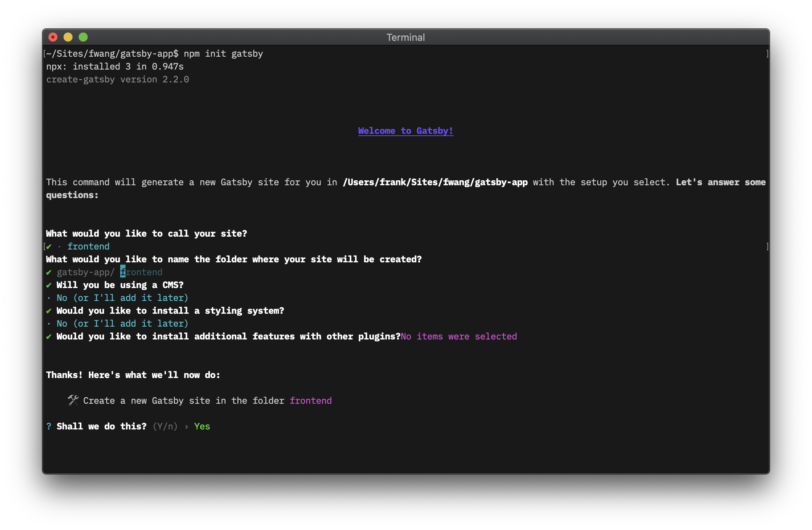Click 'No (or I'll add it later)' under CMS question
This screenshot has height=530, width=812.
click(x=122, y=298)
